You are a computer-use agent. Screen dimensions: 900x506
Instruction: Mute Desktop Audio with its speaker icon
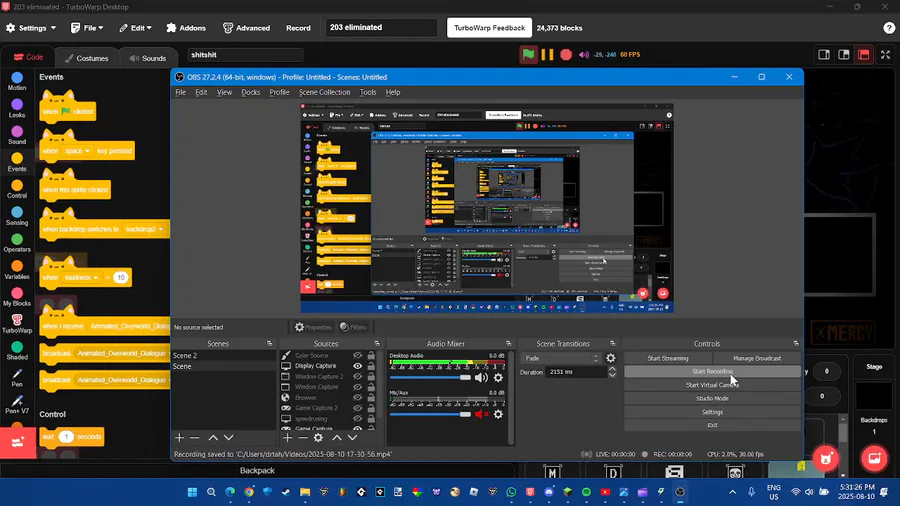click(x=481, y=377)
